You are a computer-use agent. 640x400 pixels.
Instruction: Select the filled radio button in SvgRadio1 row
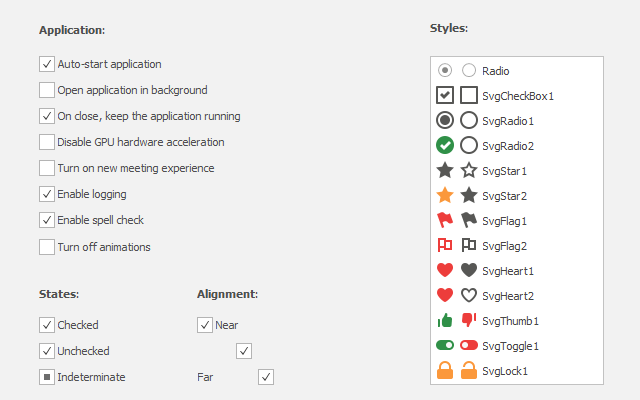pyautogui.click(x=445, y=120)
